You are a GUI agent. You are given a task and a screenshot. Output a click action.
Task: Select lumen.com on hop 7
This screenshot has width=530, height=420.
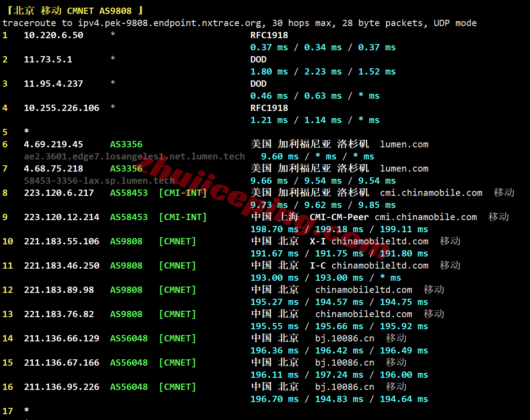[x=404, y=168]
